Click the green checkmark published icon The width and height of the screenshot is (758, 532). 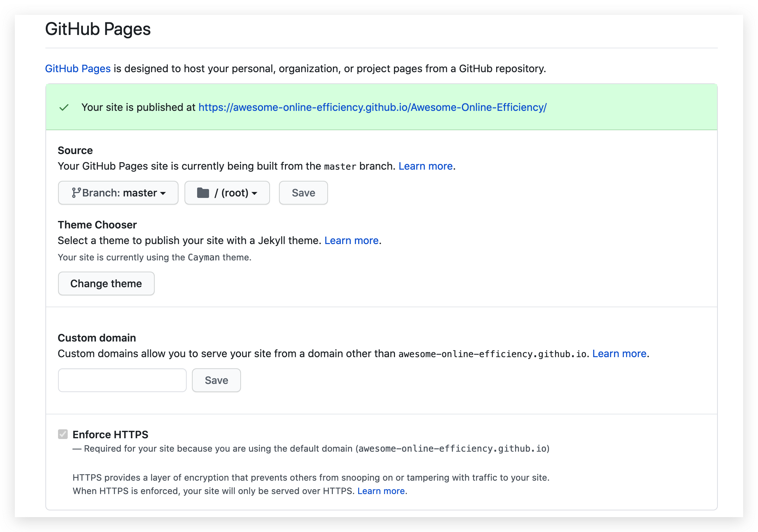(64, 108)
